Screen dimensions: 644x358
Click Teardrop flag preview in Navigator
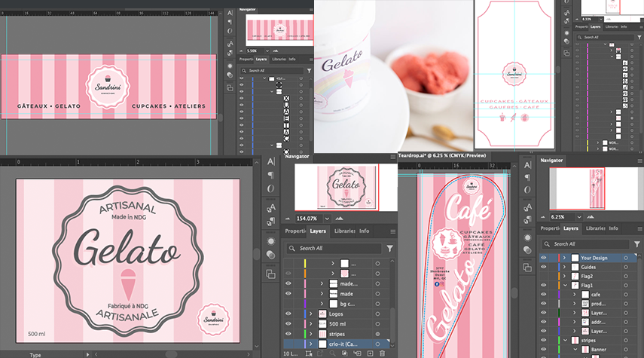tap(597, 188)
